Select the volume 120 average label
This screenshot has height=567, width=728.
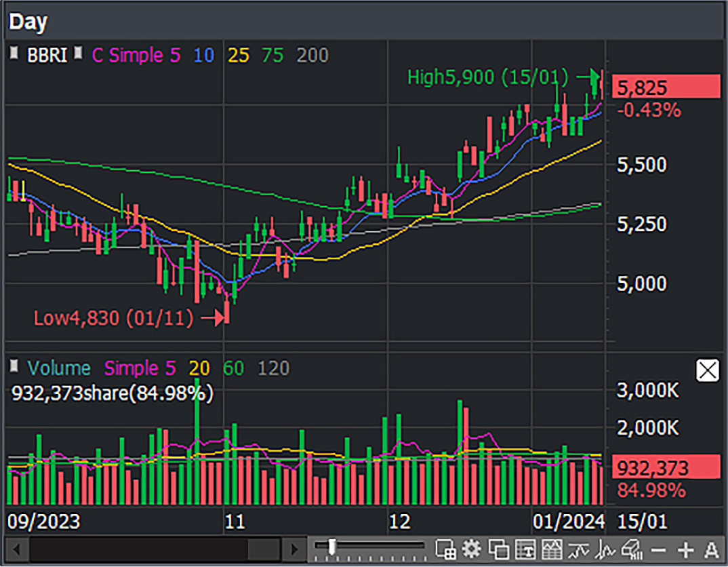coord(273,369)
